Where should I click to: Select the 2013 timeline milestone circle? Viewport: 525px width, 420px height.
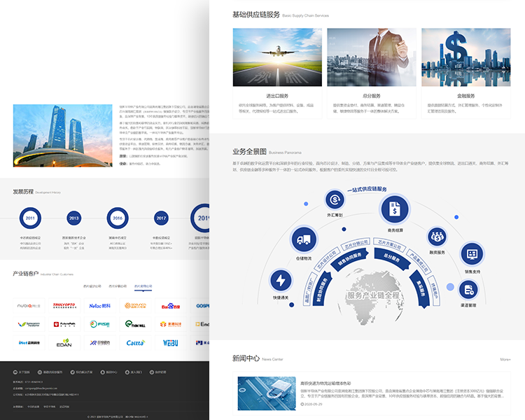point(73,218)
